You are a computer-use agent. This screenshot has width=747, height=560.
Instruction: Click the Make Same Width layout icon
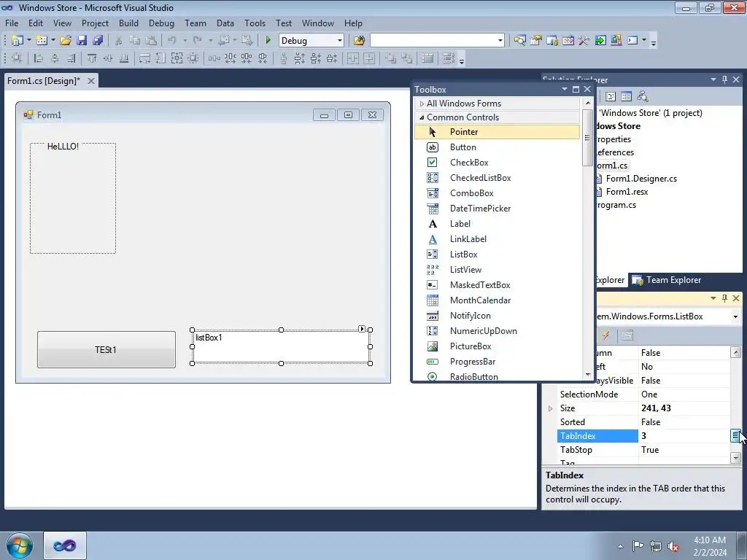click(144, 58)
